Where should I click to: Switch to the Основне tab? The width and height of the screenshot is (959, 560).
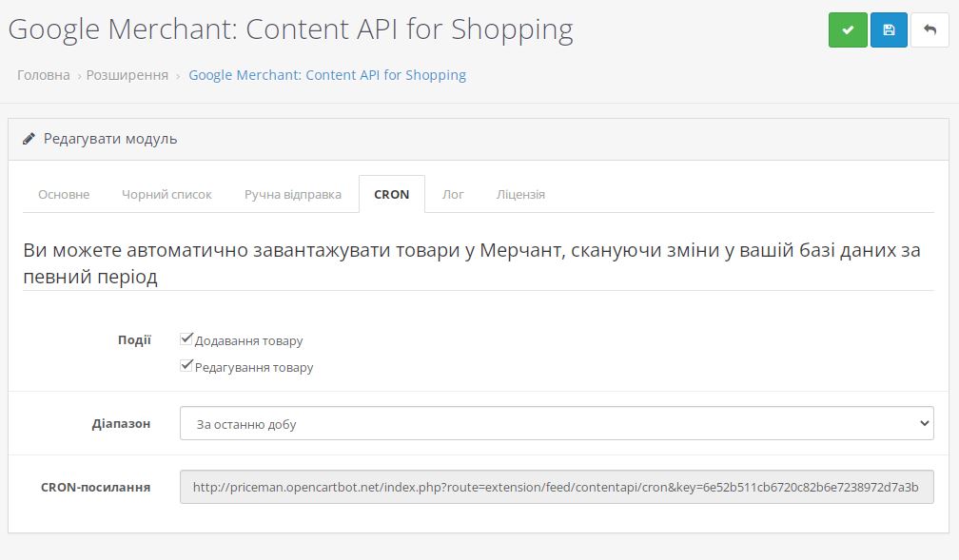(63, 194)
